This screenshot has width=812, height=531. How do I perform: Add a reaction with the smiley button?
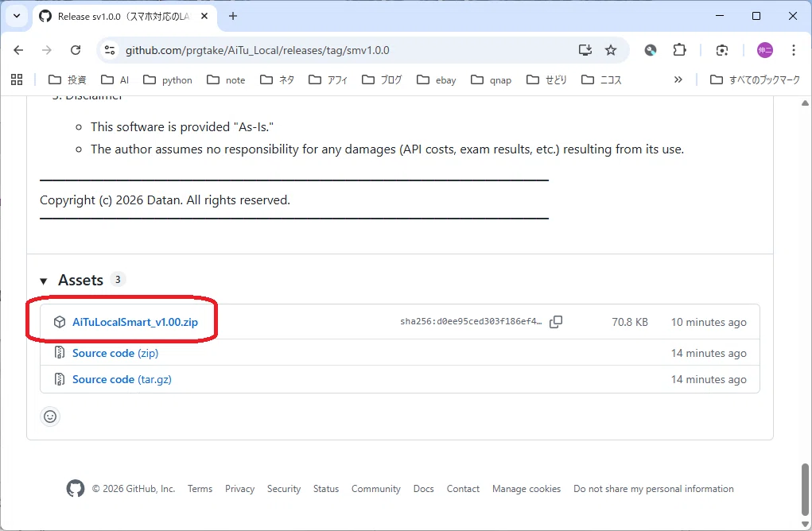coord(50,417)
